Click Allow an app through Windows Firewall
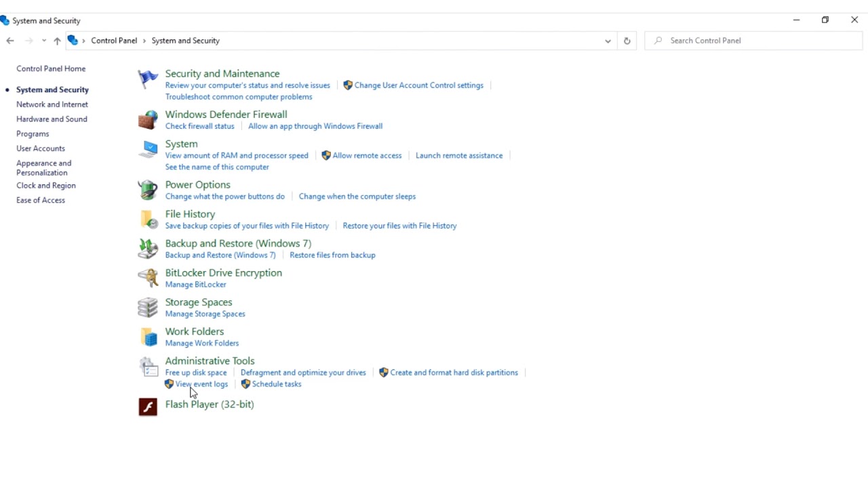 [315, 126]
